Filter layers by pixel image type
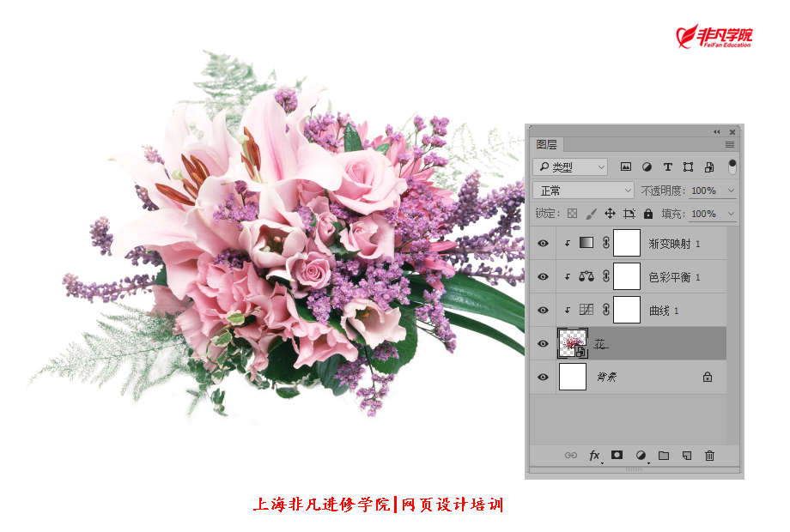Viewport: 790px width, 532px height. [626, 166]
